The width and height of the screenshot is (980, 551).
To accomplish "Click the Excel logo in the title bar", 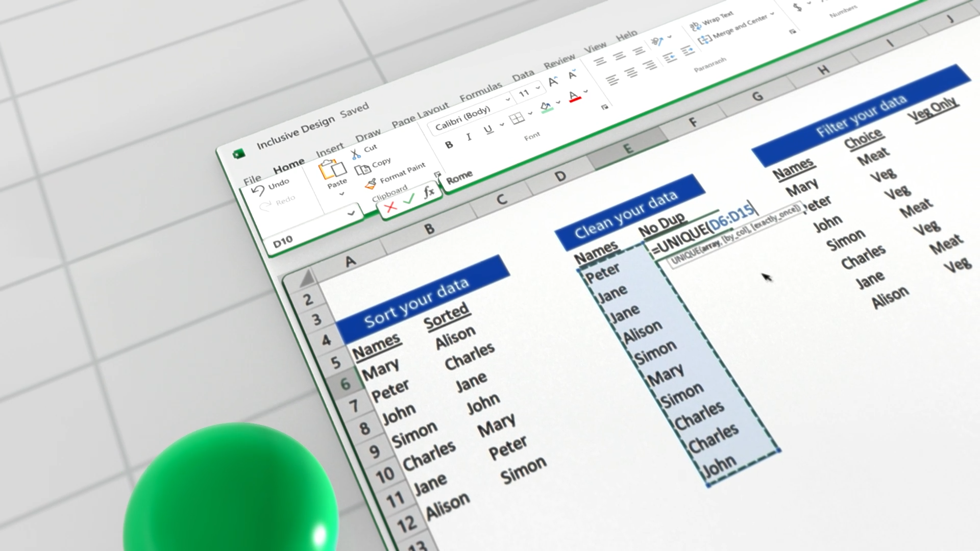I will click(238, 154).
